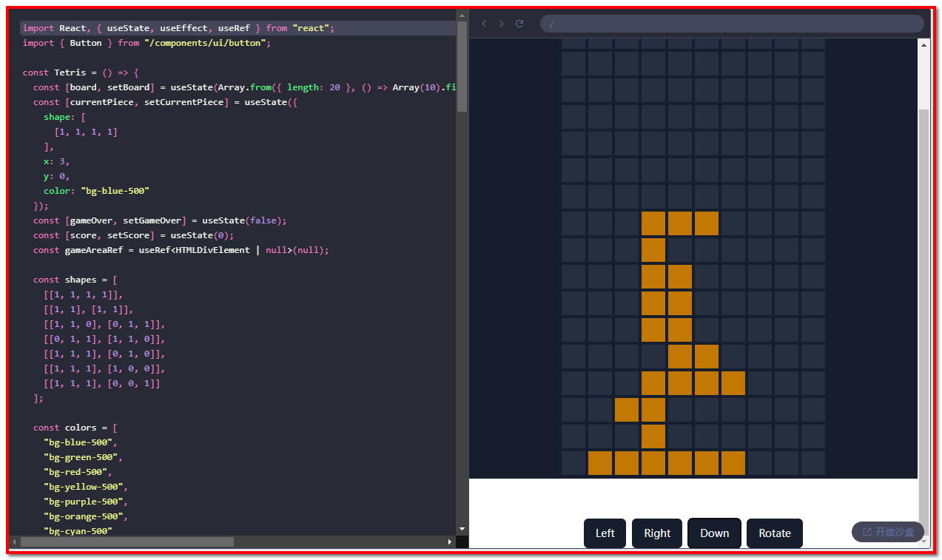Click the "bg-cyan-500" string in the code
Screen dimensions: 942x560
pyautogui.click(x=78, y=531)
